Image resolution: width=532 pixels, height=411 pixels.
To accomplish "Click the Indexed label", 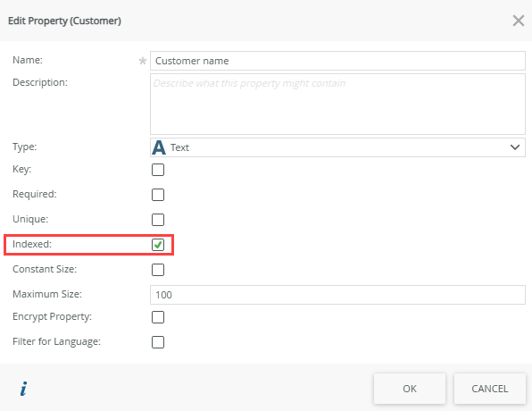I will [x=32, y=244].
